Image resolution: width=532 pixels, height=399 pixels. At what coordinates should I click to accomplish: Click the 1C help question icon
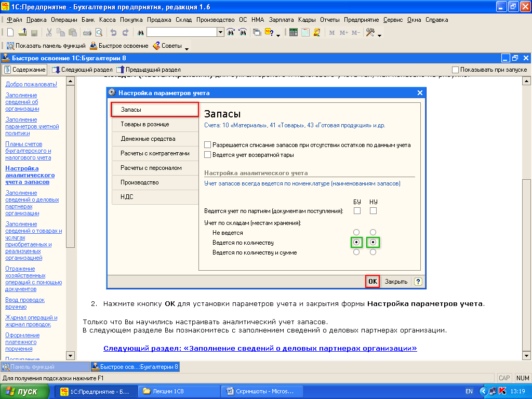tap(270, 33)
